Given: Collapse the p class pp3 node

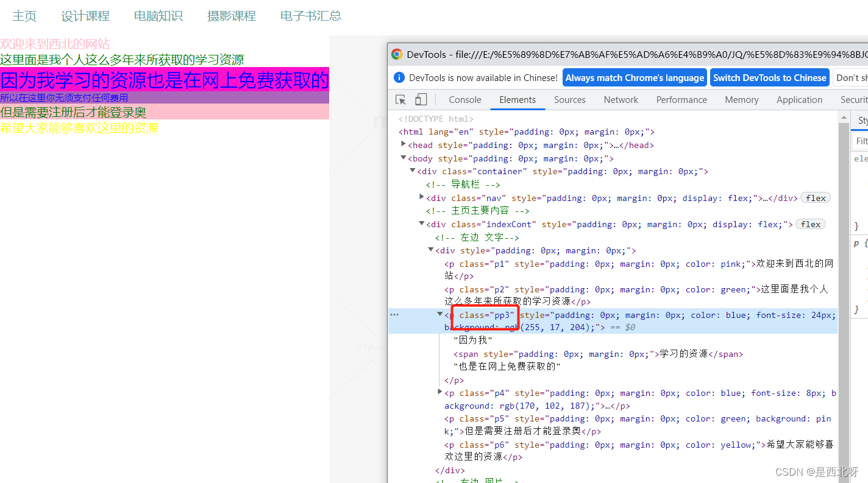Looking at the screenshot, I should (440, 314).
